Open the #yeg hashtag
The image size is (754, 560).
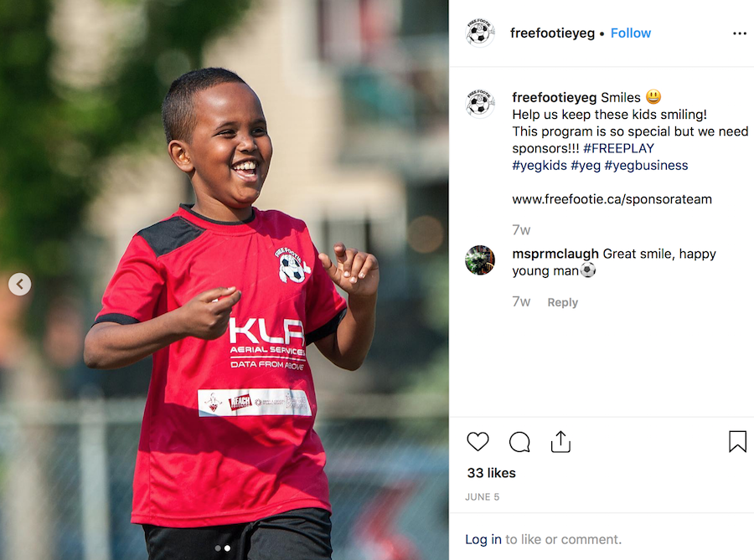coord(586,166)
